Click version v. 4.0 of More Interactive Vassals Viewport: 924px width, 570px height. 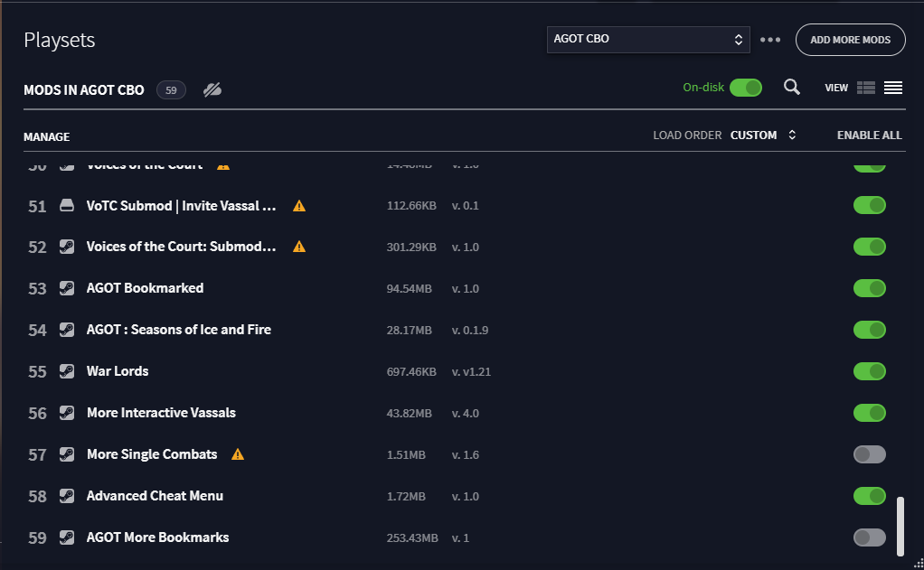tap(465, 414)
